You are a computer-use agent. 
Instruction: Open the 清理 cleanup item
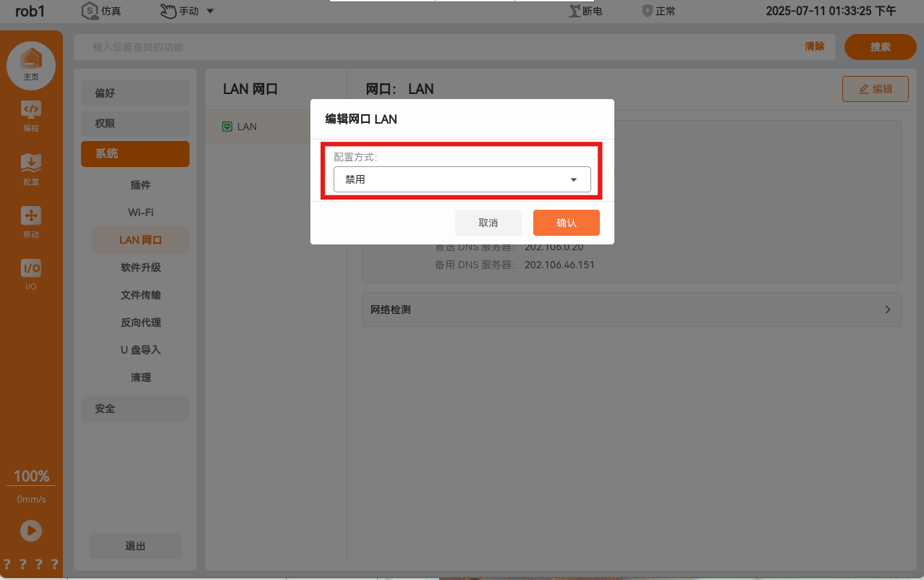pos(140,378)
